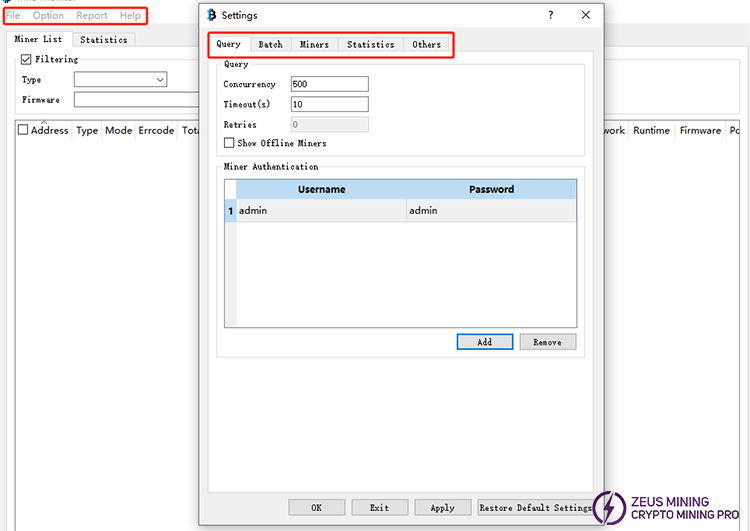Image resolution: width=750 pixels, height=531 pixels.
Task: Enable Show Offline Miners checkbox
Action: (229, 143)
